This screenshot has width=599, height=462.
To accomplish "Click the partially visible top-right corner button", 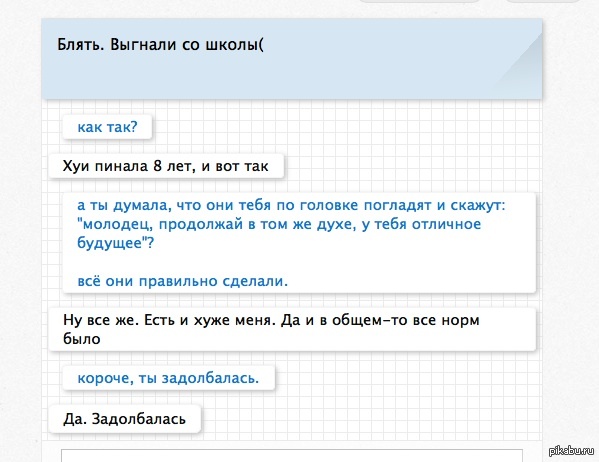I will [542, 1].
